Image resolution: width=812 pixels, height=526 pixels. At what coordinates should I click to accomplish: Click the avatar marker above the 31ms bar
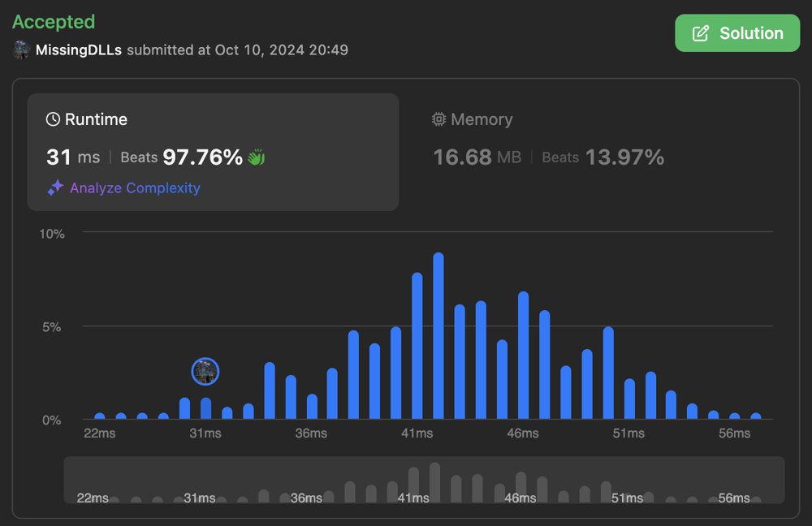(205, 372)
